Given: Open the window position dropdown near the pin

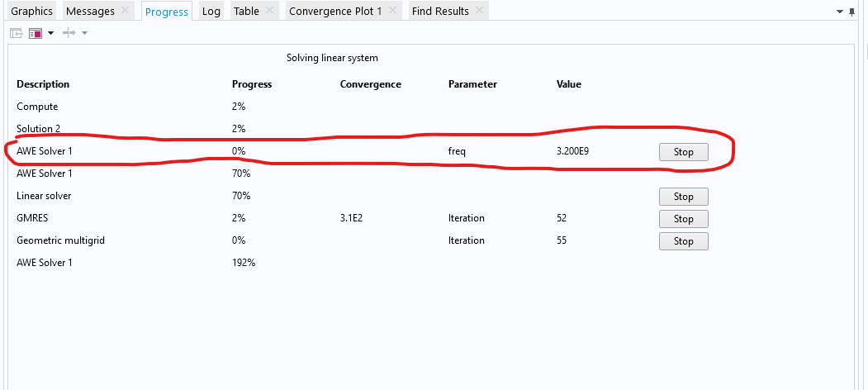Looking at the screenshot, I should (x=841, y=12).
